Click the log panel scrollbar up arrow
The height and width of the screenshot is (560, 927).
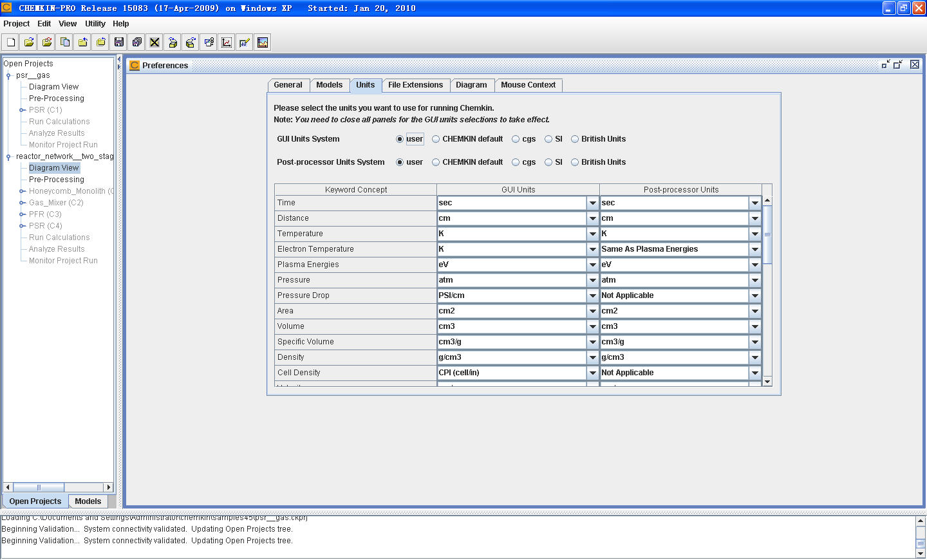tap(921, 521)
